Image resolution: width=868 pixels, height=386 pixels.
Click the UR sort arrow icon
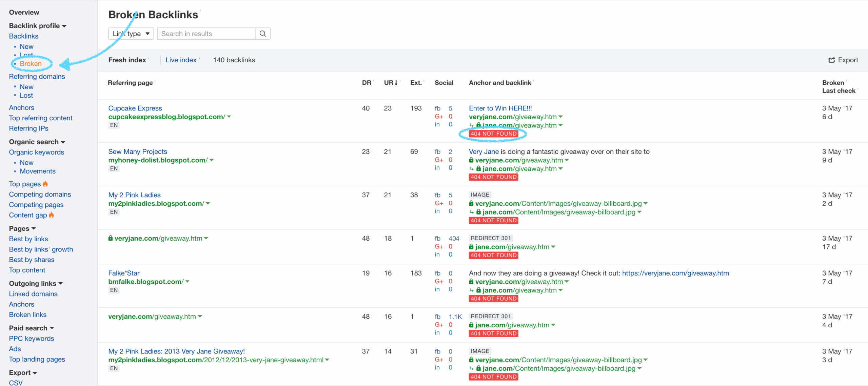coord(396,83)
